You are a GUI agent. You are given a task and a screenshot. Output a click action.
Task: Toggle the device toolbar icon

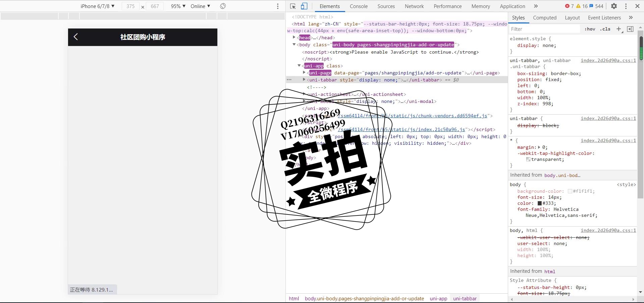304,6
